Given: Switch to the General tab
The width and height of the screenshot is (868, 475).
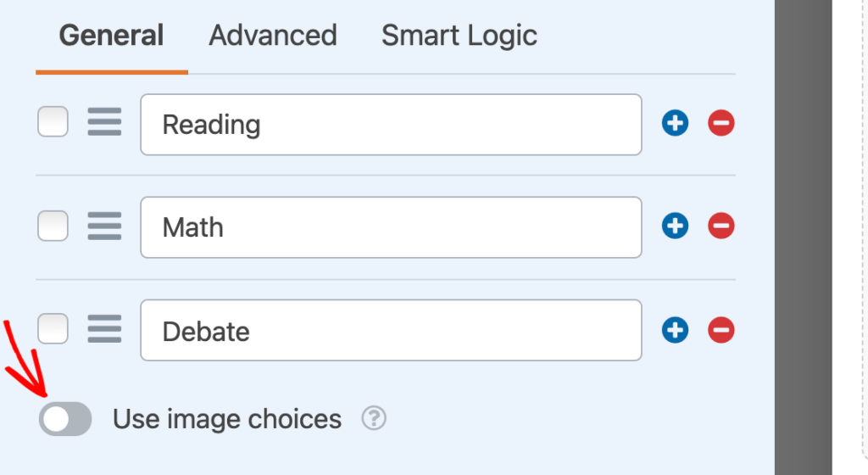Looking at the screenshot, I should (x=111, y=36).
